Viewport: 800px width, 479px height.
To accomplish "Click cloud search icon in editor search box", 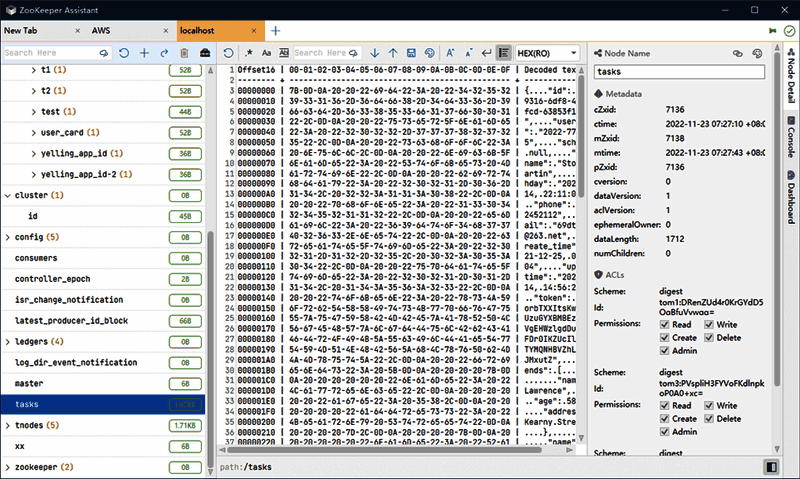I will [354, 53].
